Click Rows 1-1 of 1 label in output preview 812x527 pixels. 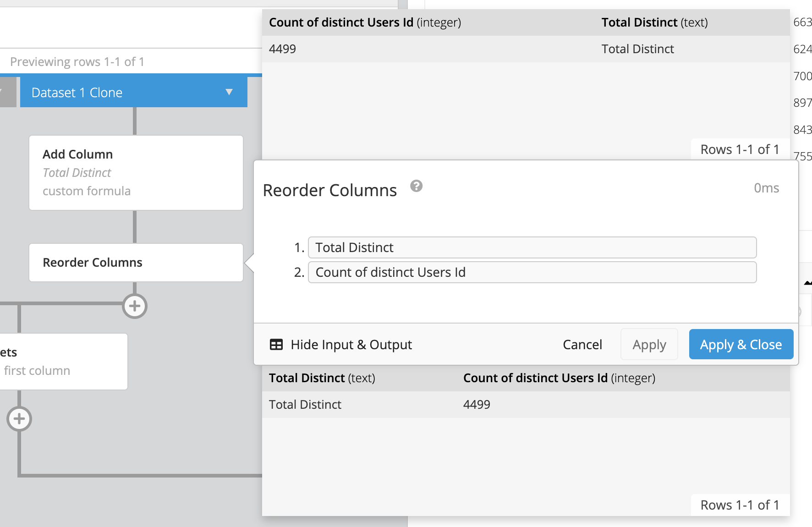[x=740, y=505]
